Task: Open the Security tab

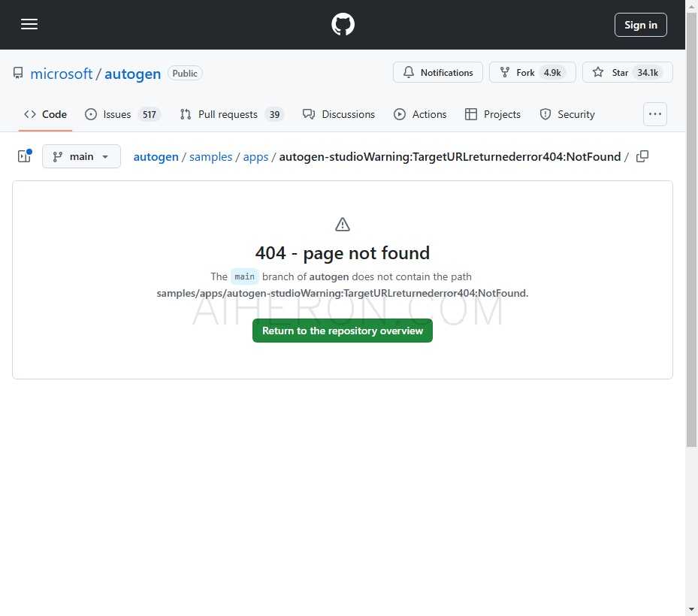Action: pos(567,114)
